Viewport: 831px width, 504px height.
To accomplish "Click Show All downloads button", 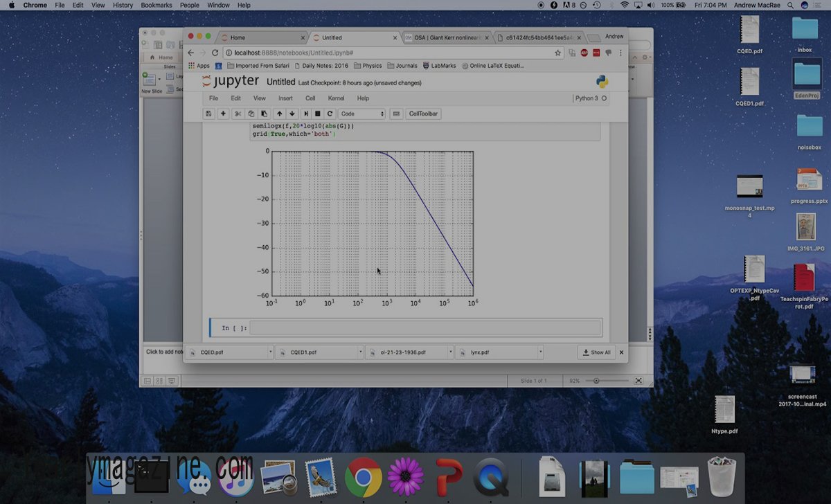I will 597,352.
